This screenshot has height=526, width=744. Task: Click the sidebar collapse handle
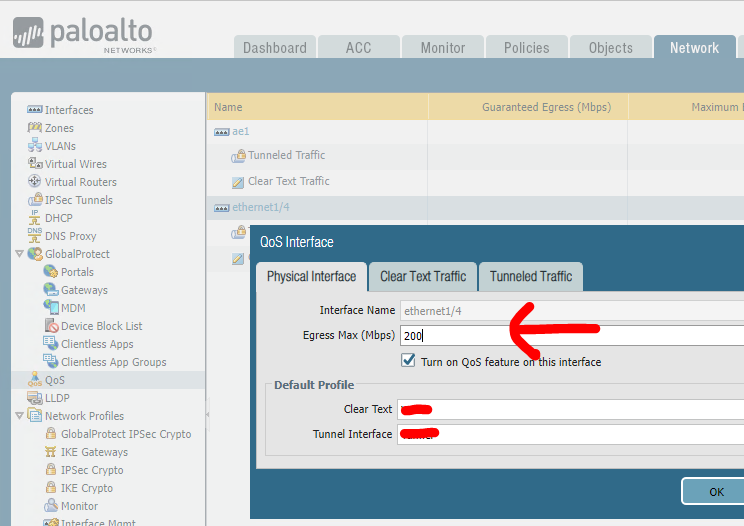click(207, 414)
